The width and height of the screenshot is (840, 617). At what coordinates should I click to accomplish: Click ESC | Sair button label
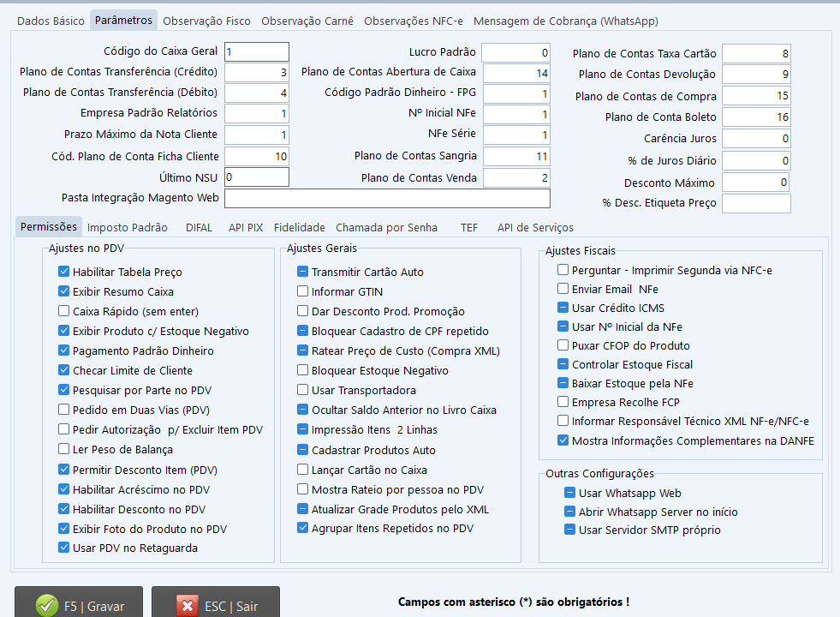pyautogui.click(x=231, y=606)
